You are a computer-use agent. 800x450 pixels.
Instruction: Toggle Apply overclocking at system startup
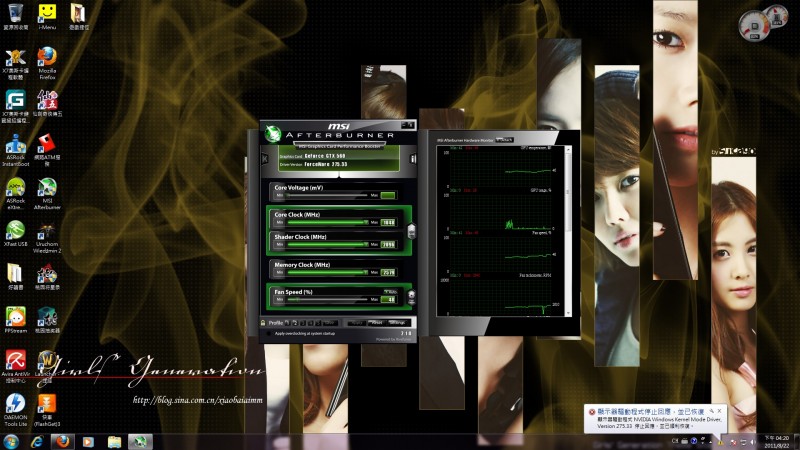pyautogui.click(x=269, y=334)
